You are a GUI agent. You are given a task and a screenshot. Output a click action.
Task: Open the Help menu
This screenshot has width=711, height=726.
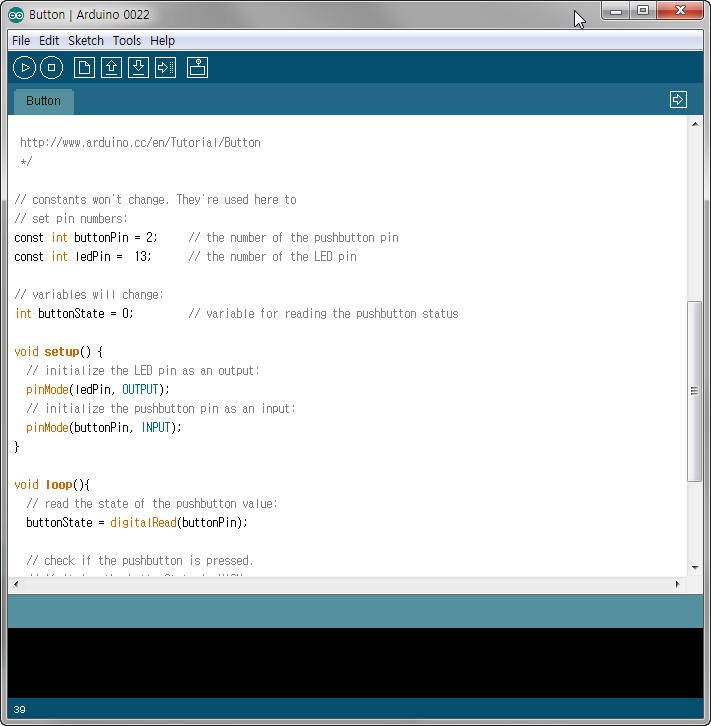click(162, 41)
